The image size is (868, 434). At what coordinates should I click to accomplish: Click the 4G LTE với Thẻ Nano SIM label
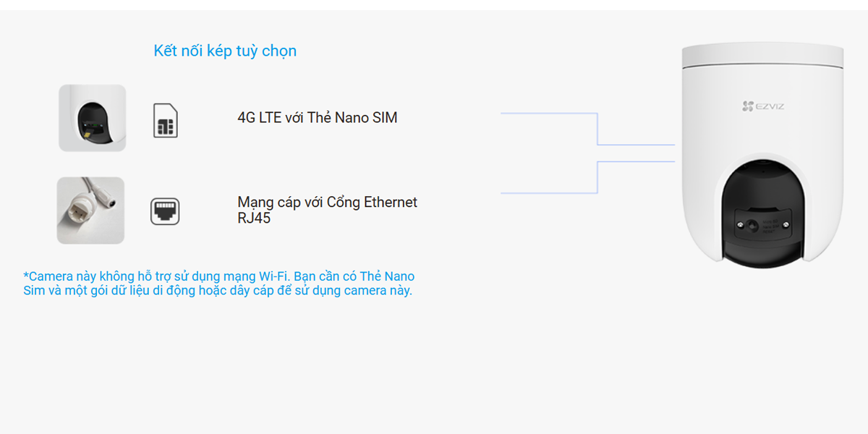click(318, 117)
